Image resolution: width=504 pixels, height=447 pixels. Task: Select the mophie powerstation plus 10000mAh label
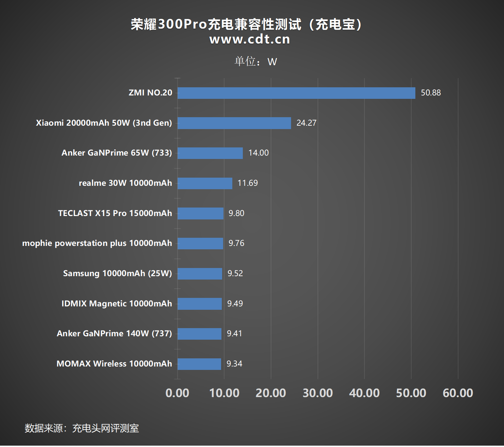tap(97, 243)
